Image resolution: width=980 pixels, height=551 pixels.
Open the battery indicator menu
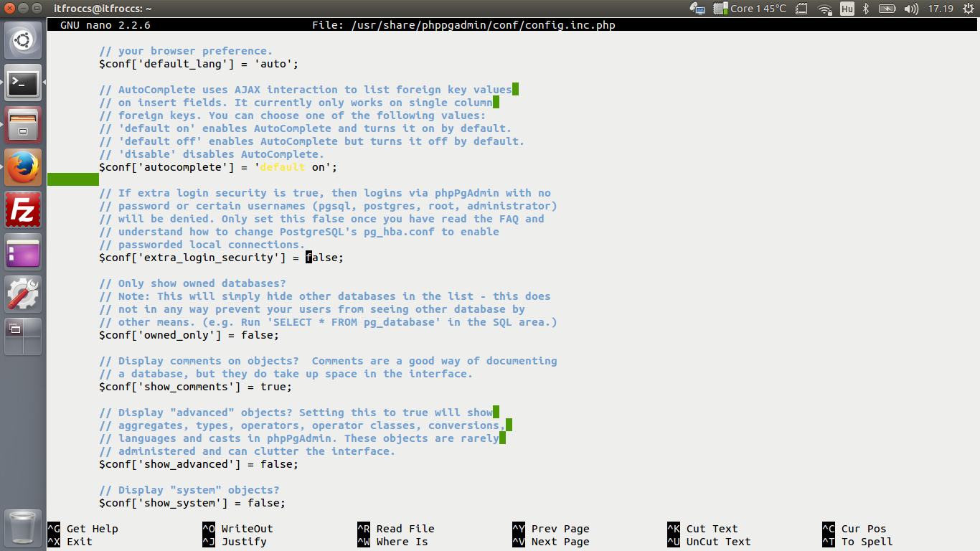tap(888, 9)
